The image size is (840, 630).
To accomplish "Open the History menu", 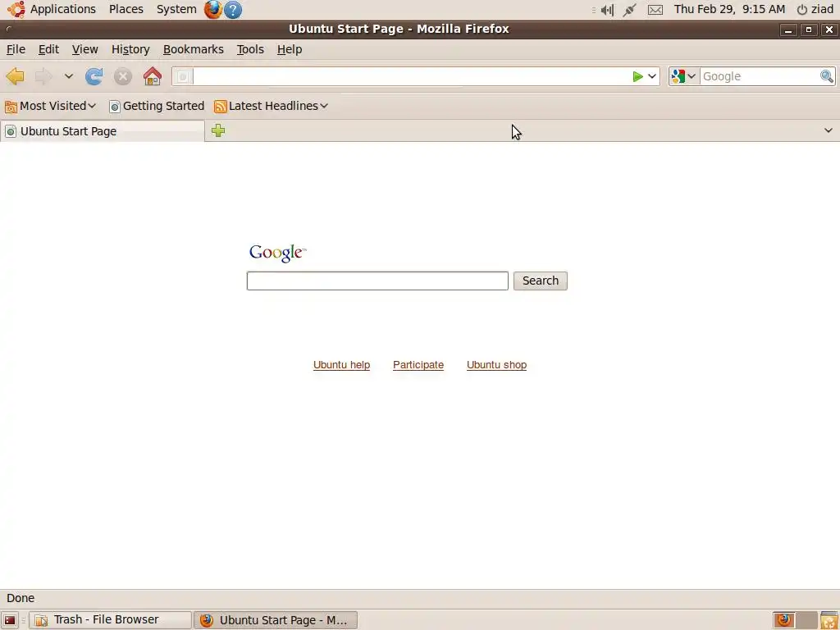I will [130, 49].
